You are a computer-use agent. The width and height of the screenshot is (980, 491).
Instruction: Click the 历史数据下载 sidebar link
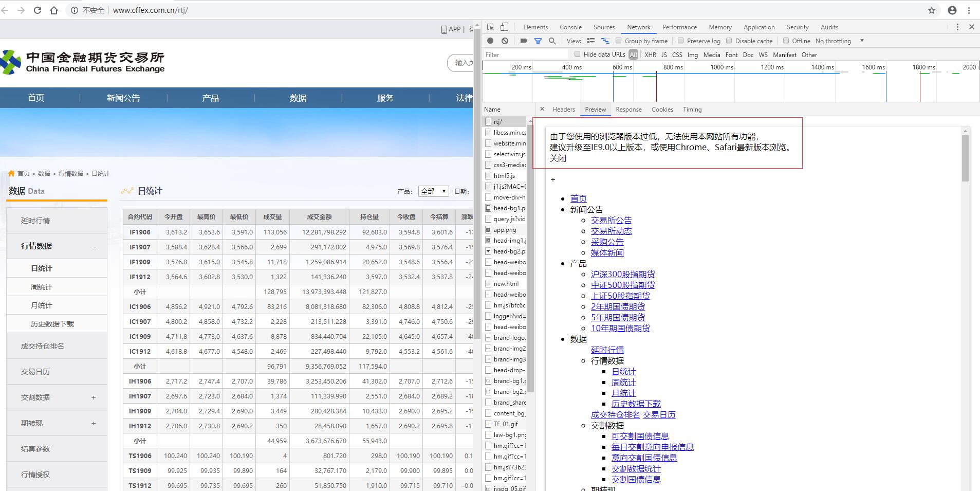[x=52, y=324]
